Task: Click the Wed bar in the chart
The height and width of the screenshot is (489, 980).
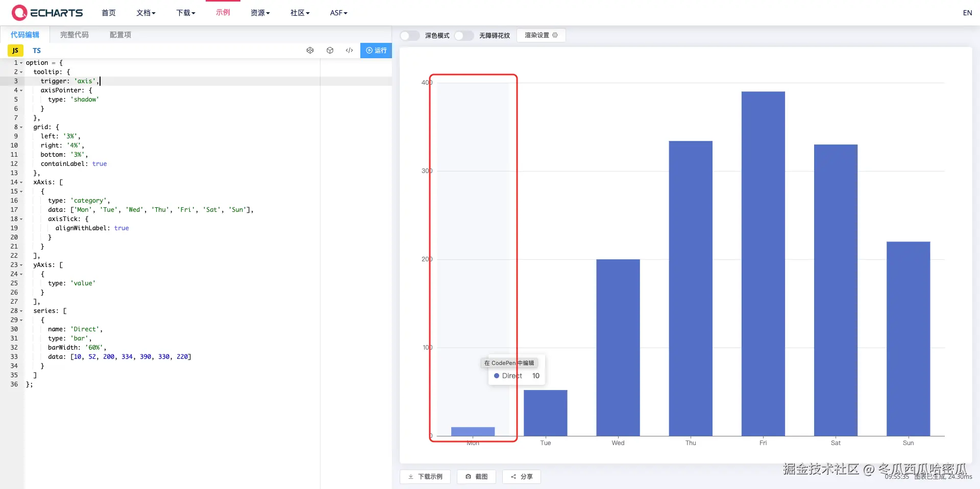Action: tap(618, 348)
